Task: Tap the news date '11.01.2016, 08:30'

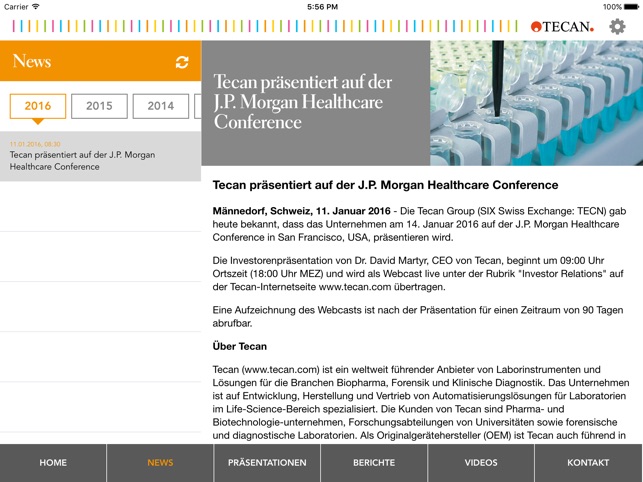Action: [x=35, y=144]
